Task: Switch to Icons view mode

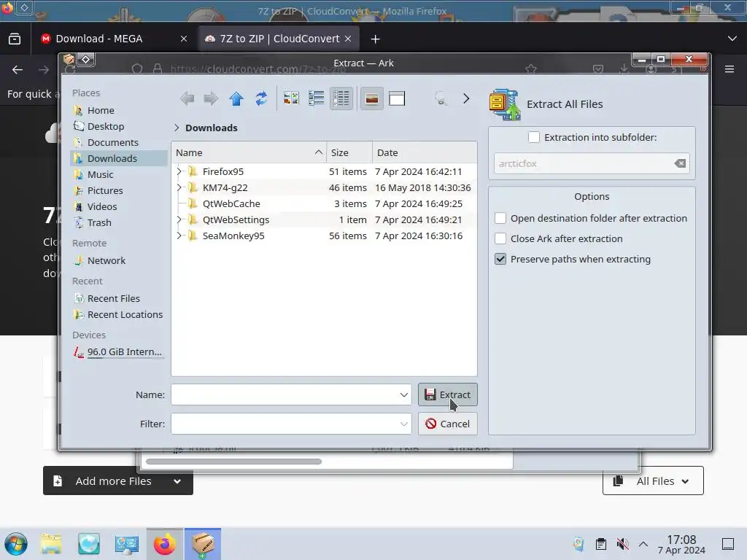Action: (291, 98)
